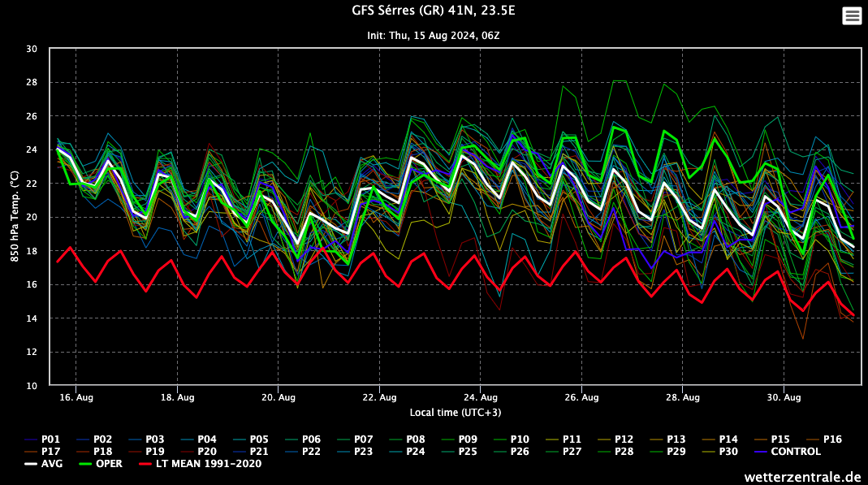Show or hide P25 ensemble member
This screenshot has height=485, width=868.
[460, 451]
